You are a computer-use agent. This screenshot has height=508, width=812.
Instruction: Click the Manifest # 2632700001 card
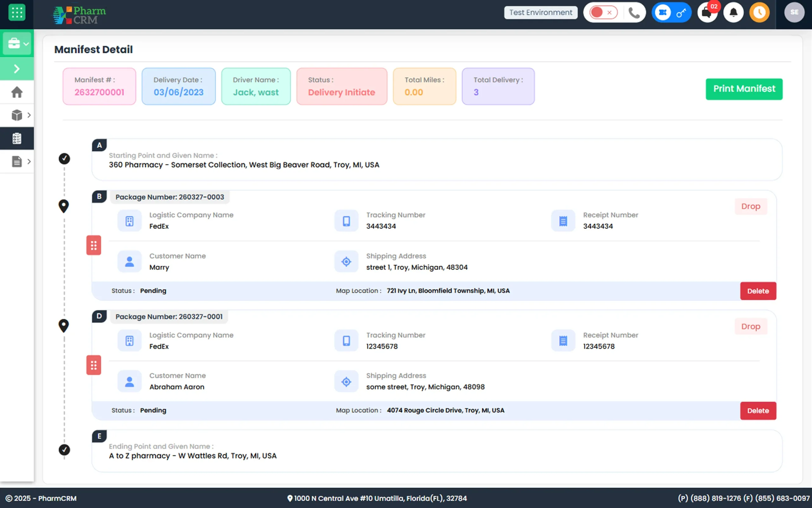pos(99,86)
